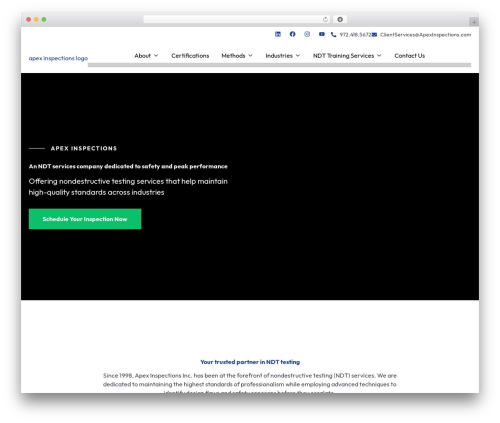This screenshot has height=423, width=500.
Task: Click 'An NDT services company dedicated' tagline
Action: pyautogui.click(x=128, y=166)
